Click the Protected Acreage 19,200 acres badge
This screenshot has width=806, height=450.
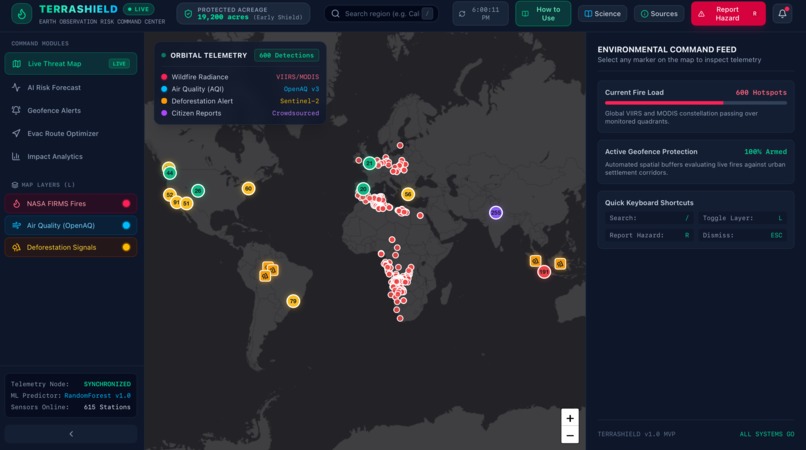243,14
